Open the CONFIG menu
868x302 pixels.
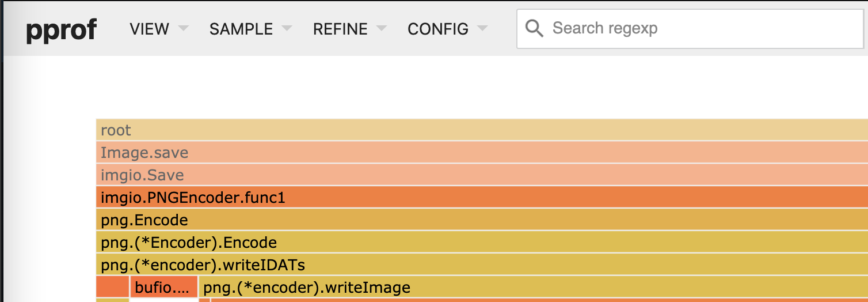point(438,29)
